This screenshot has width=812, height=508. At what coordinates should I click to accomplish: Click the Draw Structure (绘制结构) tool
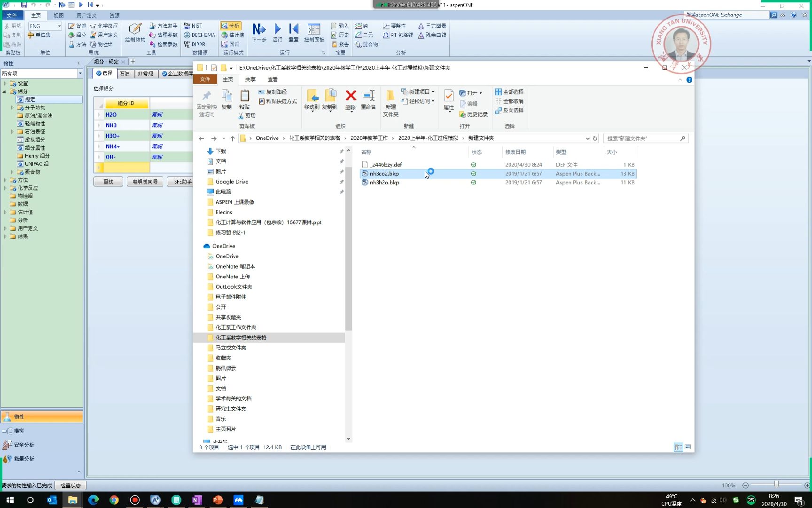coord(135,32)
